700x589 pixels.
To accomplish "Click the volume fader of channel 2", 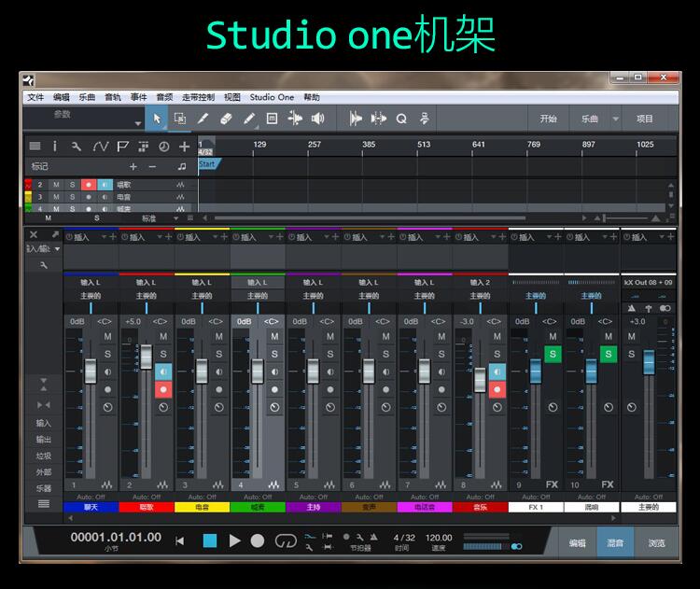I will coord(146,357).
